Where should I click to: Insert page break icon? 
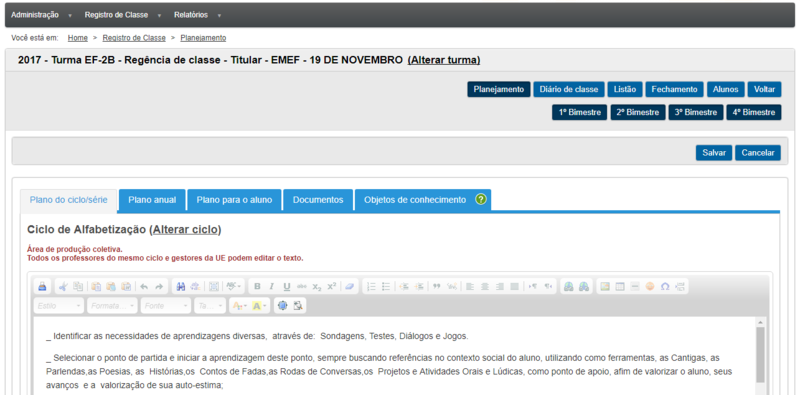coord(680,286)
